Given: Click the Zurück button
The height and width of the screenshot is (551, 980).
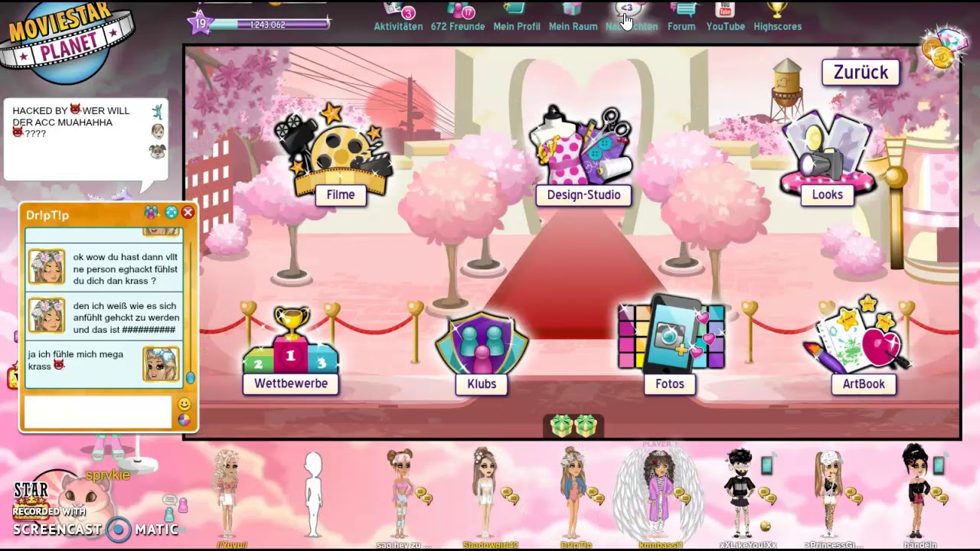Looking at the screenshot, I should tap(861, 73).
